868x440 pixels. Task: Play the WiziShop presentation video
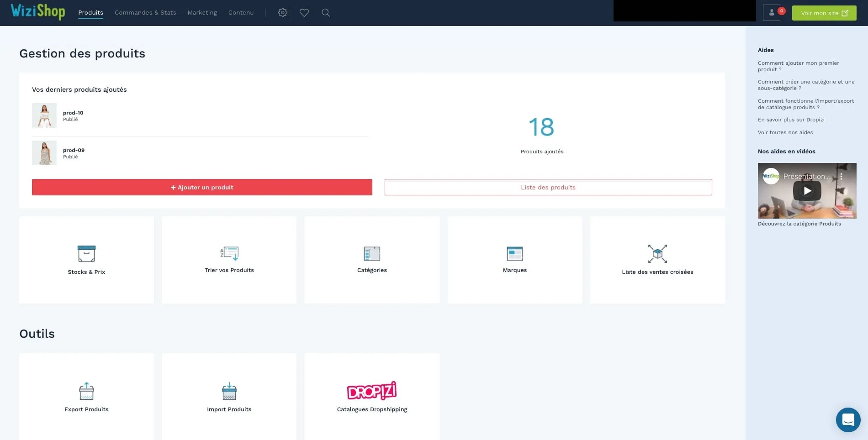tap(807, 191)
